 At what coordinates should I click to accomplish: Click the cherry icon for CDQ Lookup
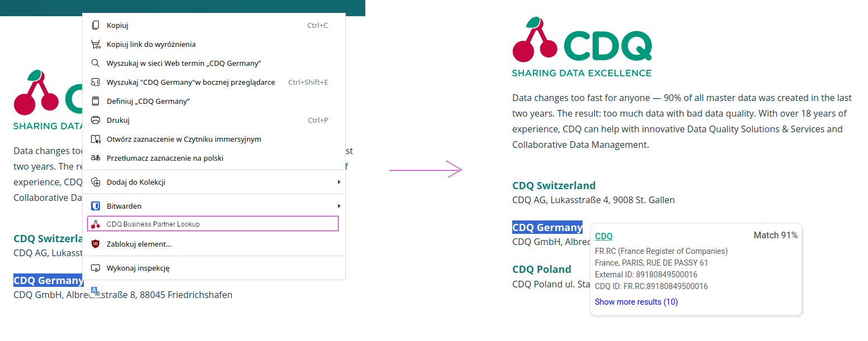click(x=96, y=224)
